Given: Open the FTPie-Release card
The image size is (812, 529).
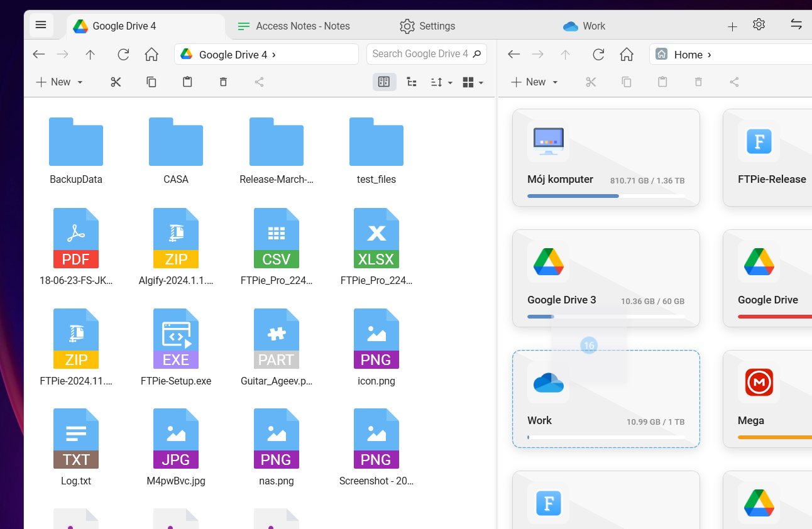Looking at the screenshot, I should point(767,158).
